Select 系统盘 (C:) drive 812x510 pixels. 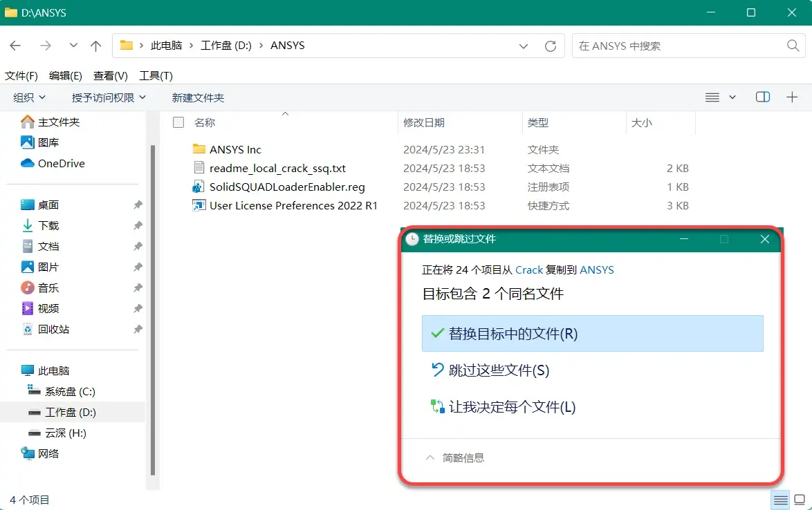click(61, 392)
